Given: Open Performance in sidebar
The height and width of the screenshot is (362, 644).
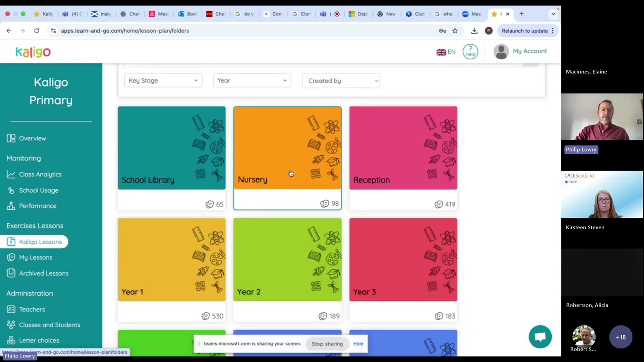Looking at the screenshot, I should pos(32,206).
